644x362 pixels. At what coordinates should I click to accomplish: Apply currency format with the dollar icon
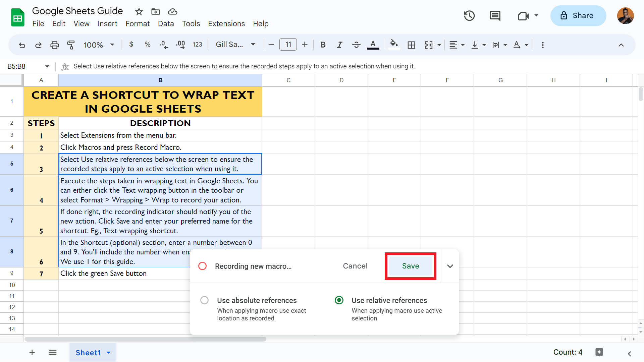pos(131,45)
